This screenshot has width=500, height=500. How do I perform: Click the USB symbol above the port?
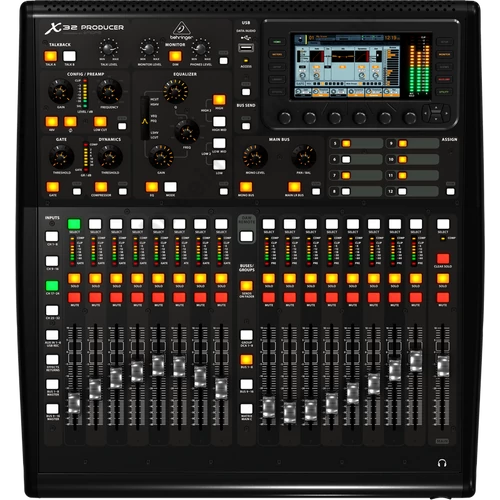[x=246, y=38]
